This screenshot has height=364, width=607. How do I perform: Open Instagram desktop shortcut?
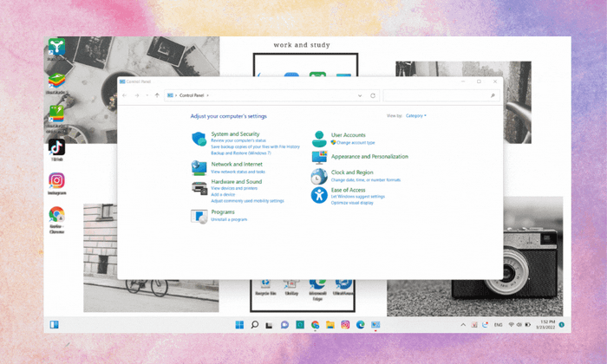[56, 184]
